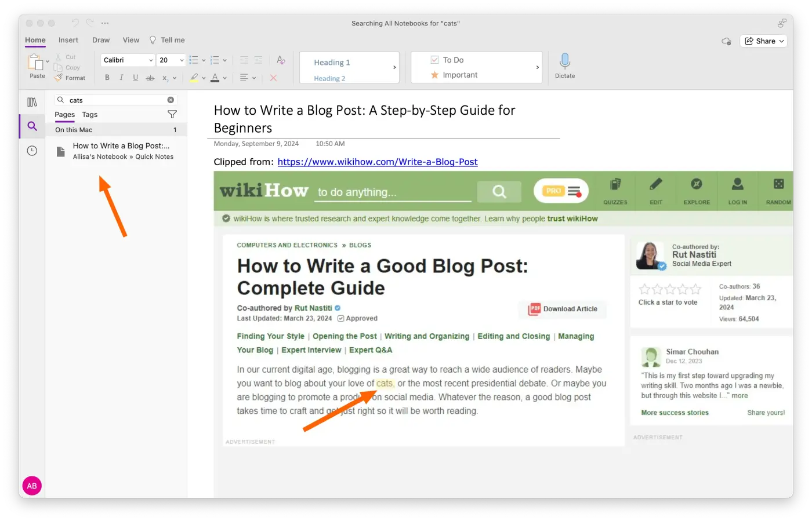Click the Paste clipboard icon
This screenshot has height=521, width=812.
click(36, 62)
